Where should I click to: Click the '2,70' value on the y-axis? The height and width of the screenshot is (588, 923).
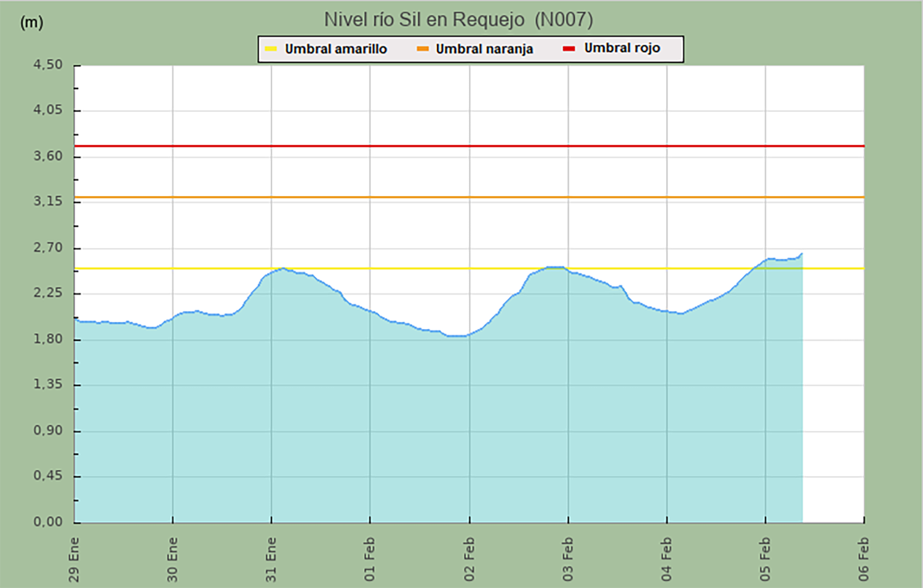click(48, 248)
